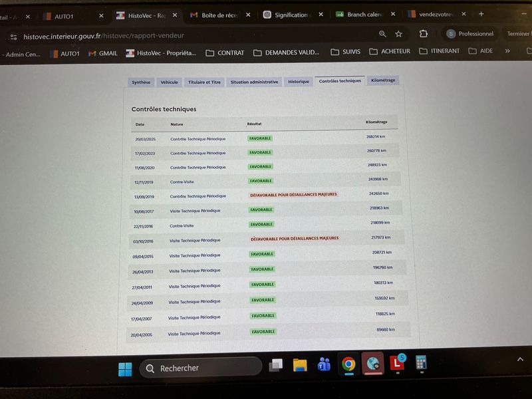
Task: Open the SUIVIS bookmarks folder
Action: 345,52
